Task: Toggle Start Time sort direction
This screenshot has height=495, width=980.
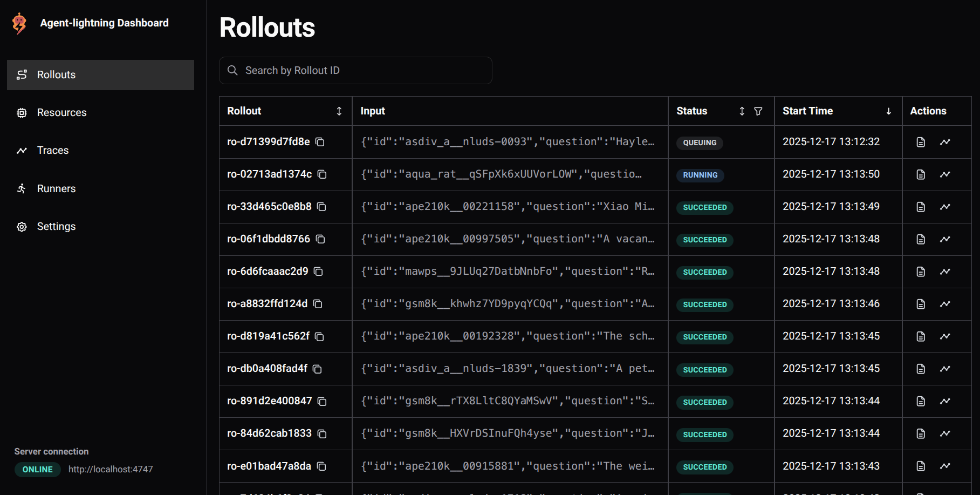Action: (888, 111)
